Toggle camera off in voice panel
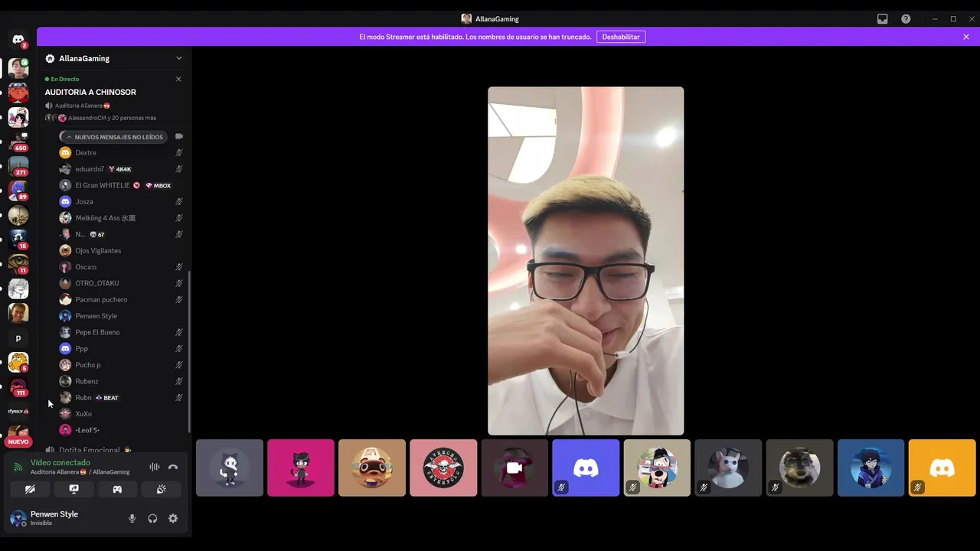The height and width of the screenshot is (551, 980). pyautogui.click(x=30, y=489)
